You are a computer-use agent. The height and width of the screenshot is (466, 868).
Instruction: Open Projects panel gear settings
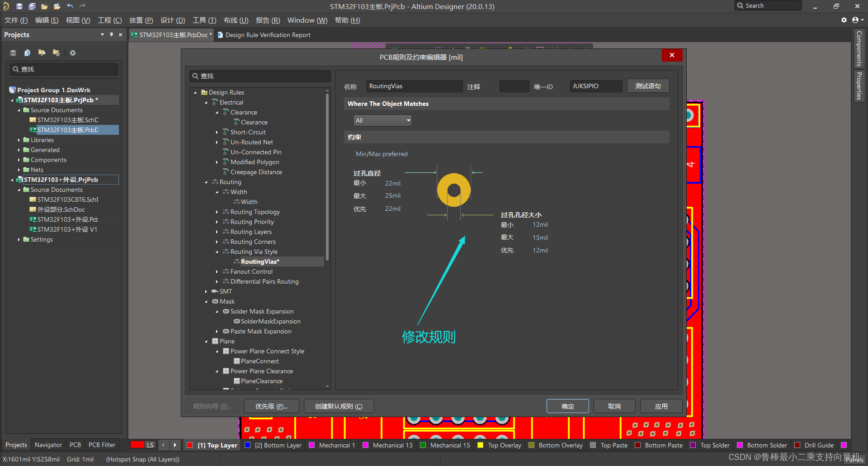coord(72,53)
